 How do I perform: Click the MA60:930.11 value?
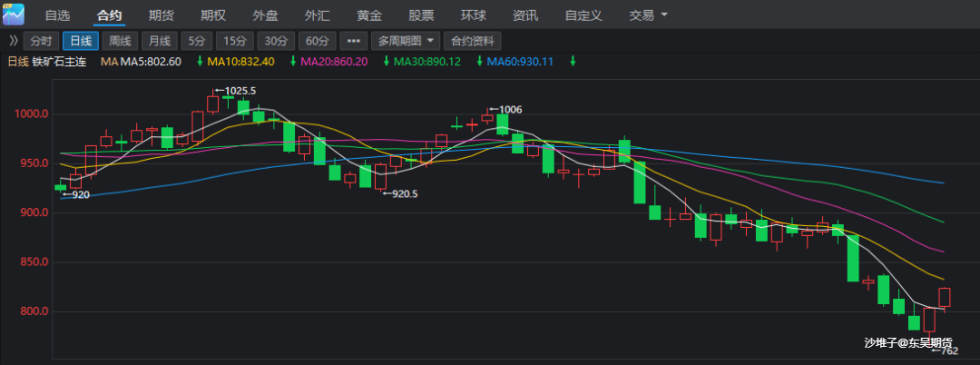coord(520,61)
